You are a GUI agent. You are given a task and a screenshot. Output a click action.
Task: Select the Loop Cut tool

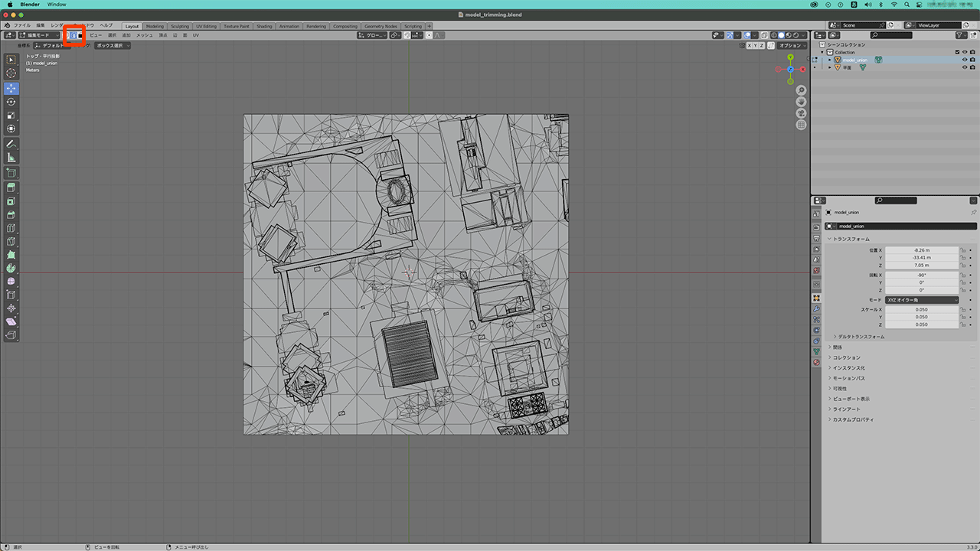click(11, 228)
